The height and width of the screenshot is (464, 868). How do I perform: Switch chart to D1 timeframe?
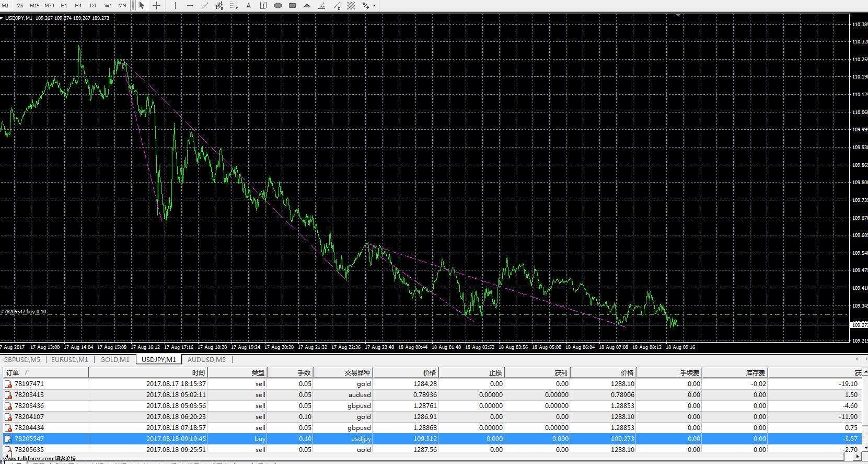(93, 5)
